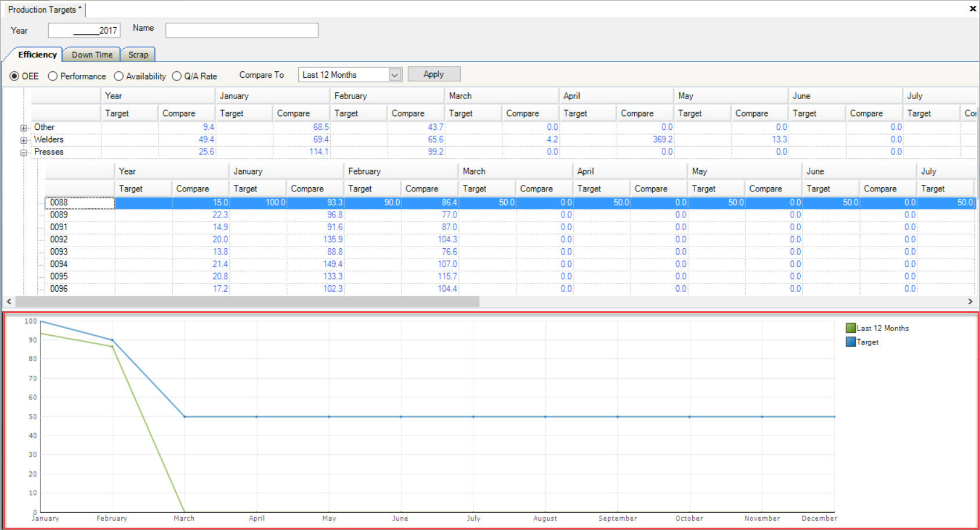Click the June header in top grid
The height and width of the screenshot is (530, 980).
[x=846, y=96]
